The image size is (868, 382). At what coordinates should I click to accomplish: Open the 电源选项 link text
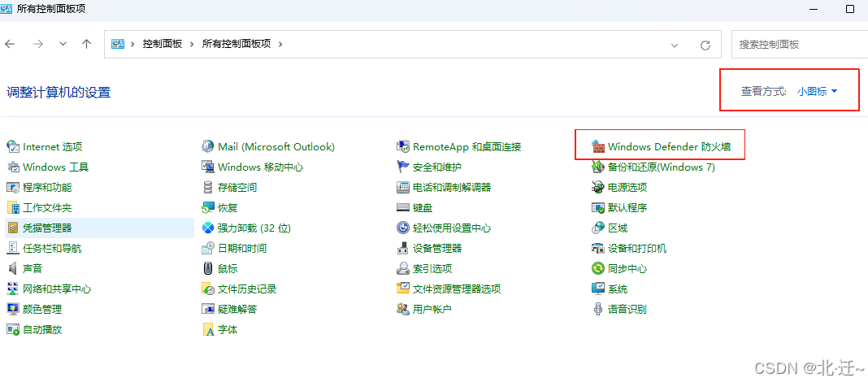click(627, 187)
